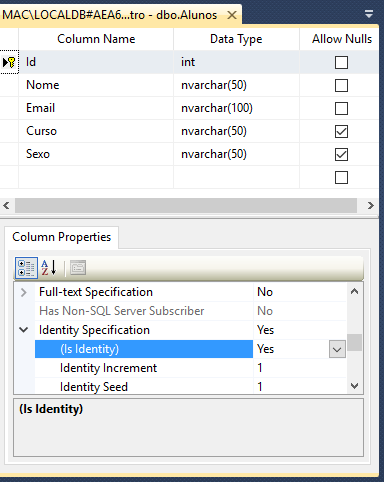
Task: Open the (Is Identity) value dropdown
Action: click(337, 349)
